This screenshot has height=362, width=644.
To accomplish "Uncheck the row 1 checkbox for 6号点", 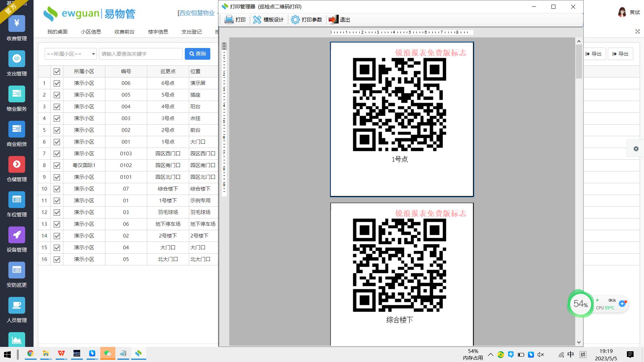I will pos(57,83).
